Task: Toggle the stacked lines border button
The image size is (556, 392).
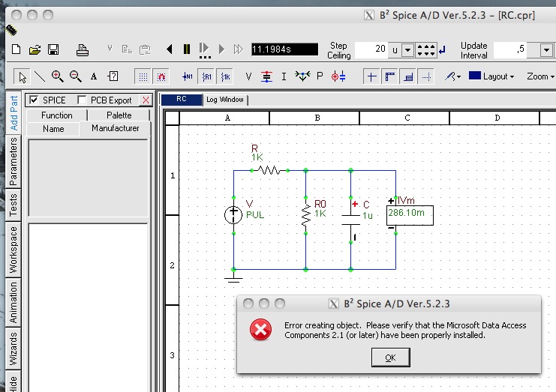Action: [408, 76]
